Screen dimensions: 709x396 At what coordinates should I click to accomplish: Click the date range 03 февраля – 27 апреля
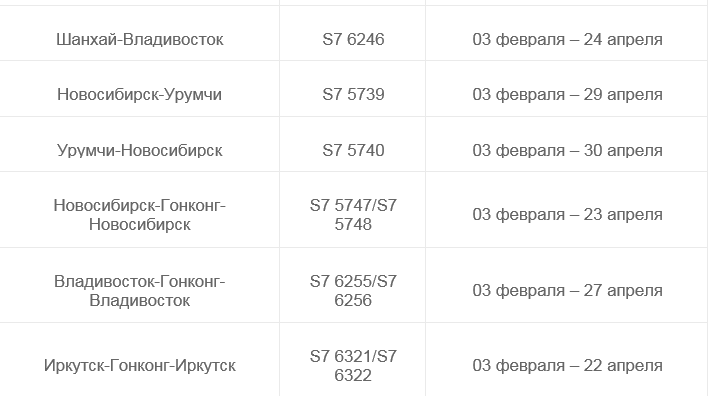point(567,290)
